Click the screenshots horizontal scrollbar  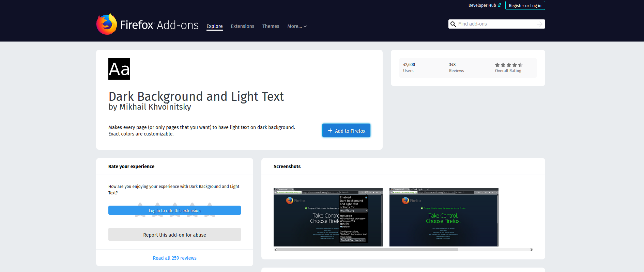(x=368, y=250)
